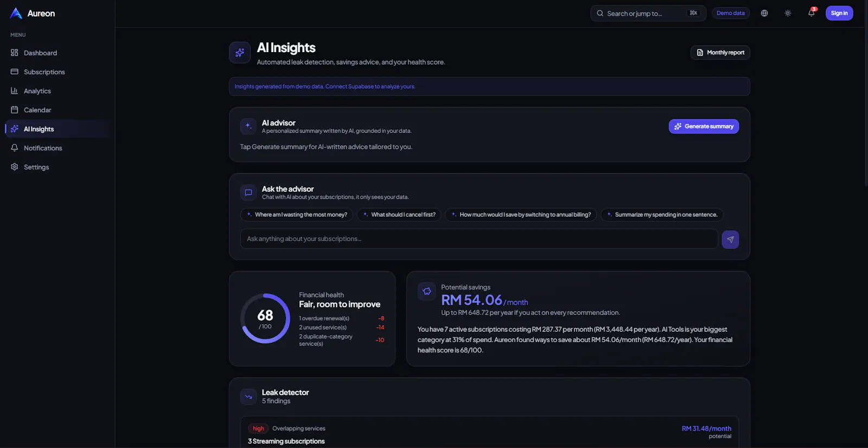Click 'RM 31.48/month' potential value
The width and height of the screenshot is (868, 448).
tap(706, 428)
